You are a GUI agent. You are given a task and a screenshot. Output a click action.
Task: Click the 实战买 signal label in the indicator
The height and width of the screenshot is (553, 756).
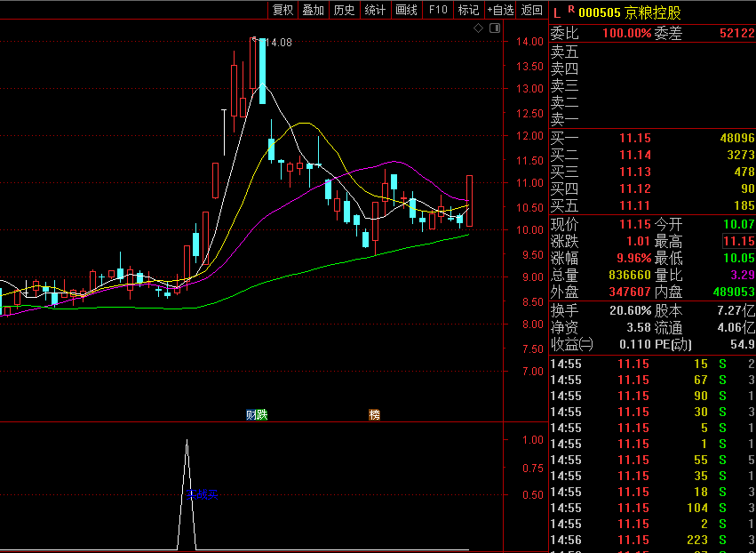(202, 494)
